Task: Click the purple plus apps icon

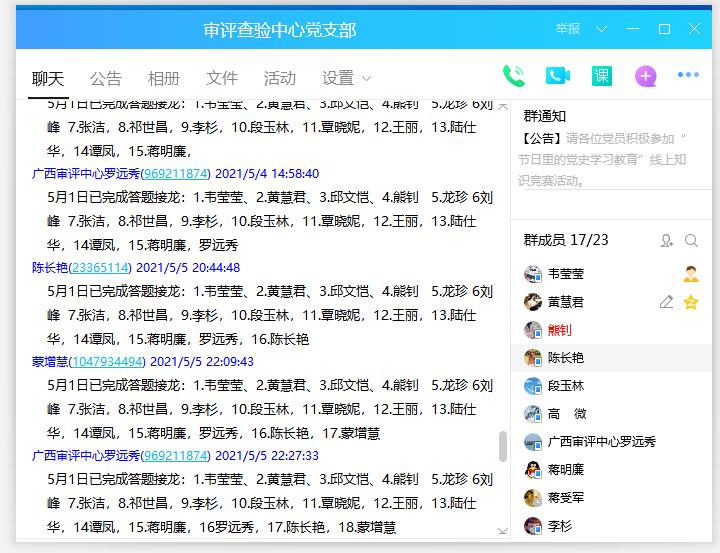Action: 646,76
